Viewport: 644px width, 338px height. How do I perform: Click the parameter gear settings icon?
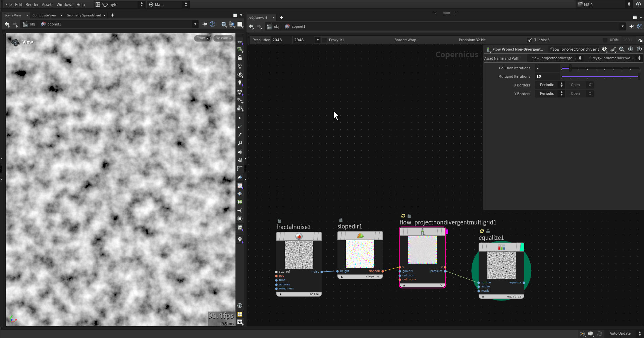604,49
